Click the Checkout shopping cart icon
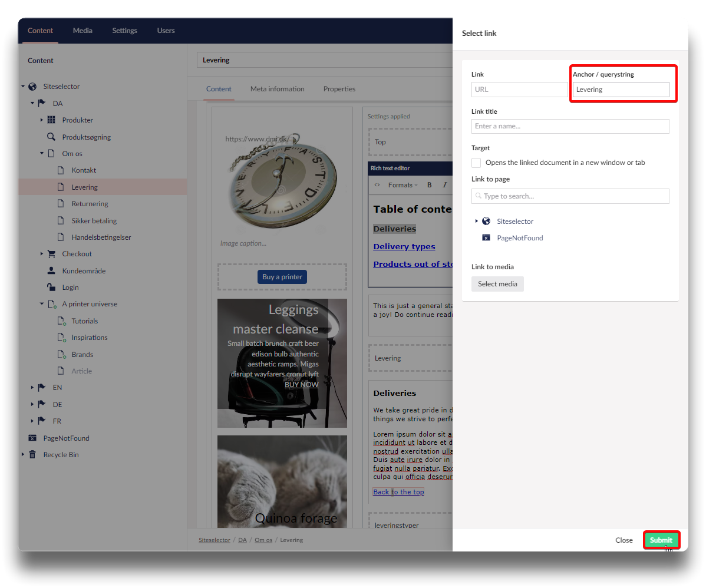This screenshot has width=706, height=588. 51,254
